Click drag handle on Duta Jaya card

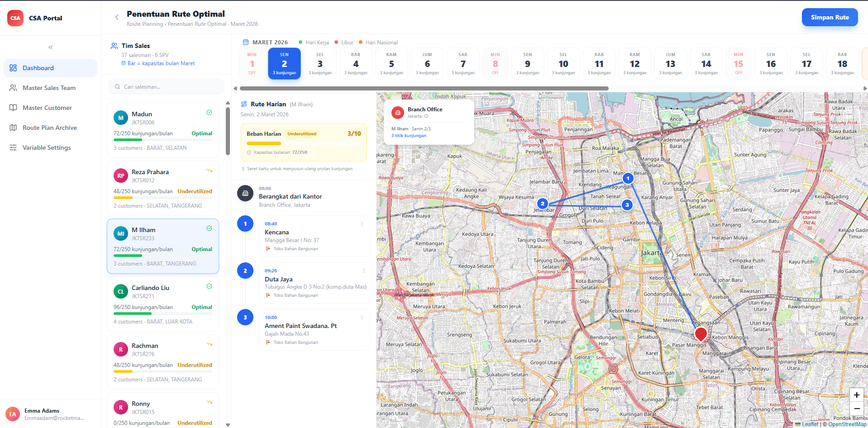[364, 271]
